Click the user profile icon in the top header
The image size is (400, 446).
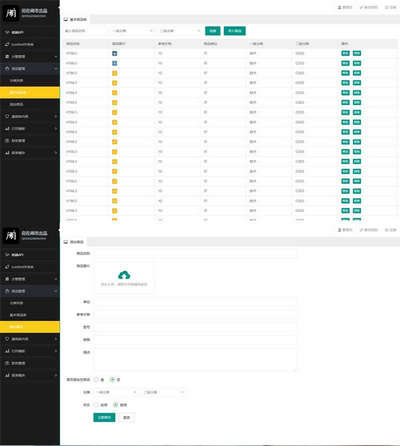click(x=340, y=7)
